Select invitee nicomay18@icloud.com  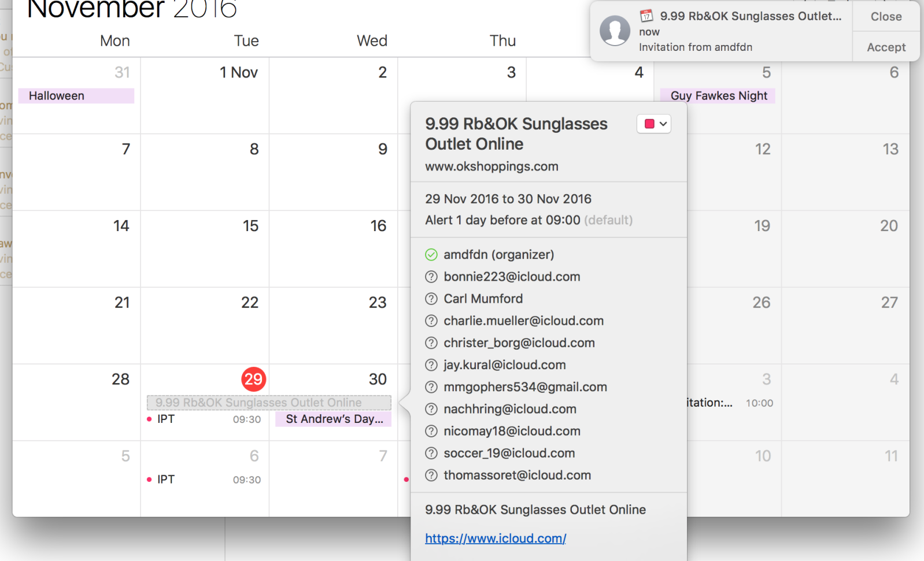click(x=512, y=431)
